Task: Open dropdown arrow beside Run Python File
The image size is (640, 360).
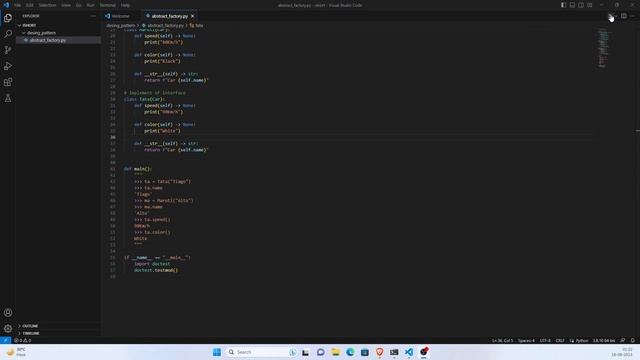Action: [x=616, y=16]
